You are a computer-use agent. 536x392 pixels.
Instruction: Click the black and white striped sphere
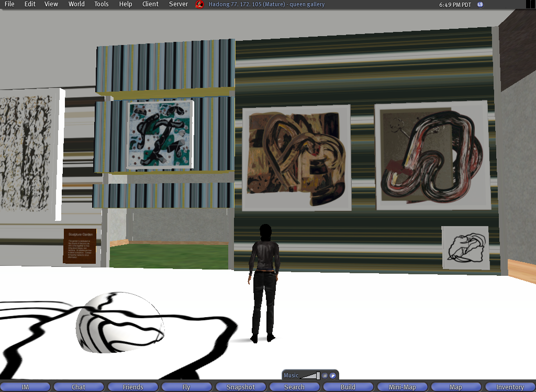(x=120, y=322)
